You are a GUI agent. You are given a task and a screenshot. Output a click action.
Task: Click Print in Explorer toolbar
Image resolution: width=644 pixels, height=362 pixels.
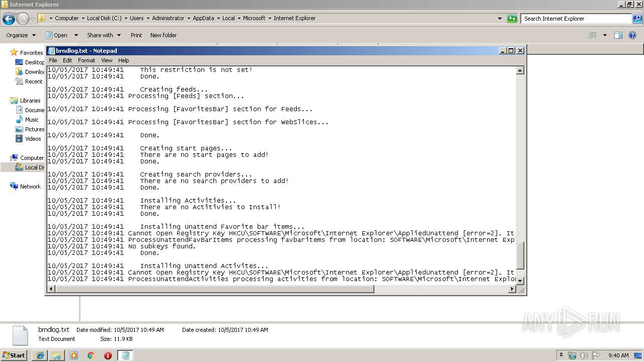click(x=136, y=35)
